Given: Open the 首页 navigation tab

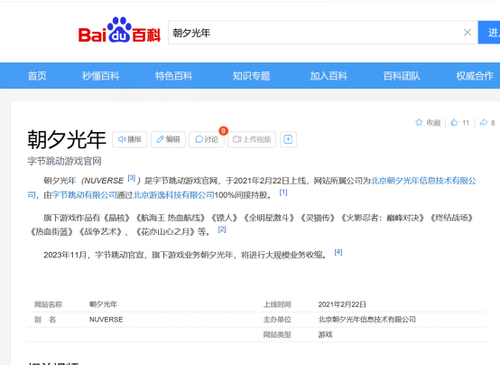Looking at the screenshot, I should point(37,76).
